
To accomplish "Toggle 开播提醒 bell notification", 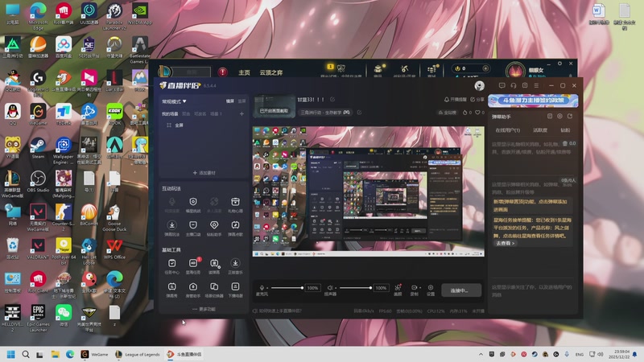I will pyautogui.click(x=455, y=99).
